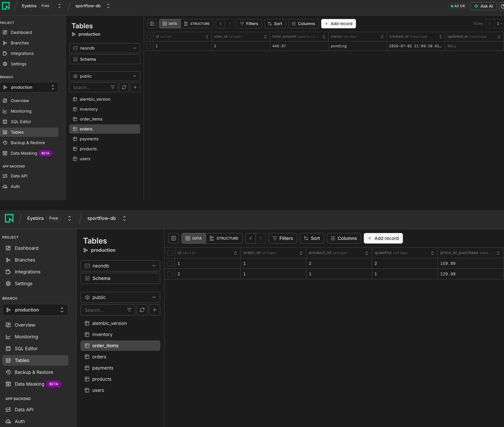Click the Ask AI button
The height and width of the screenshot is (427, 504).
coord(483,6)
